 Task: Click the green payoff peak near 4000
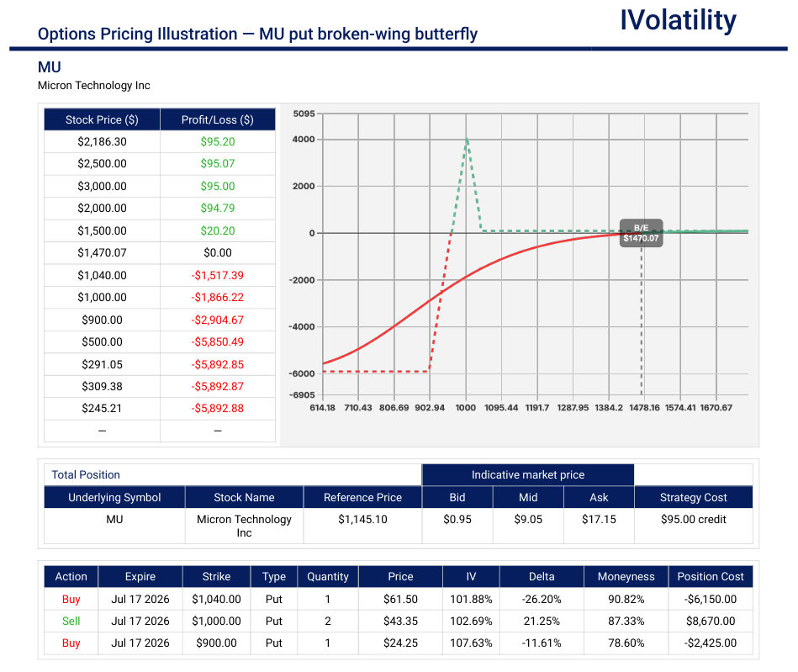[467, 140]
